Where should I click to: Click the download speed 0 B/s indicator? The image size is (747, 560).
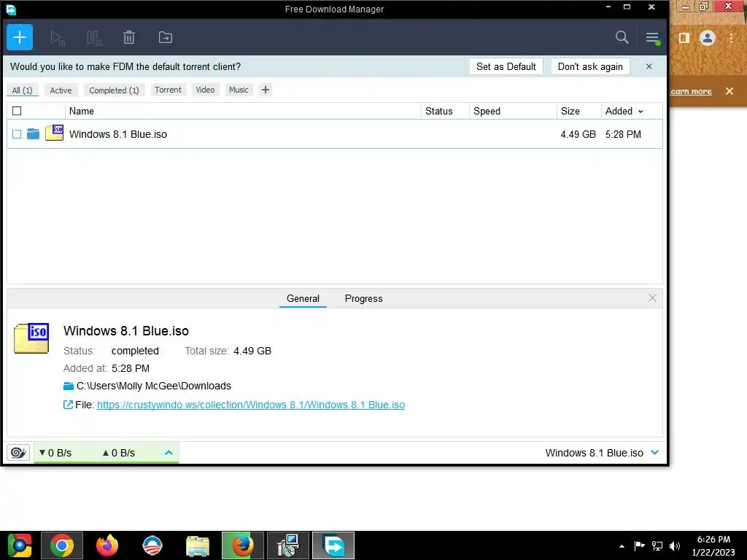[x=55, y=453]
